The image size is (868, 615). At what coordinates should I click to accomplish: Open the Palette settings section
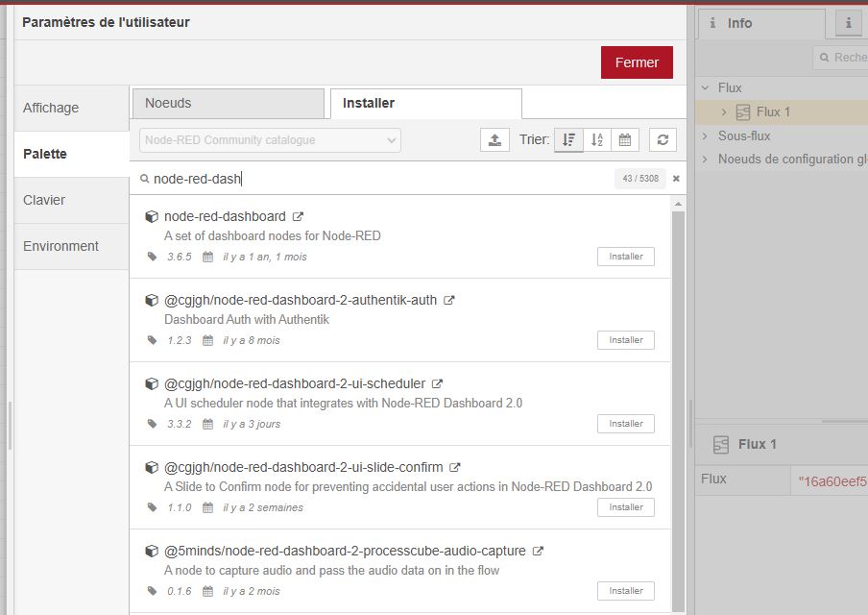coord(71,154)
